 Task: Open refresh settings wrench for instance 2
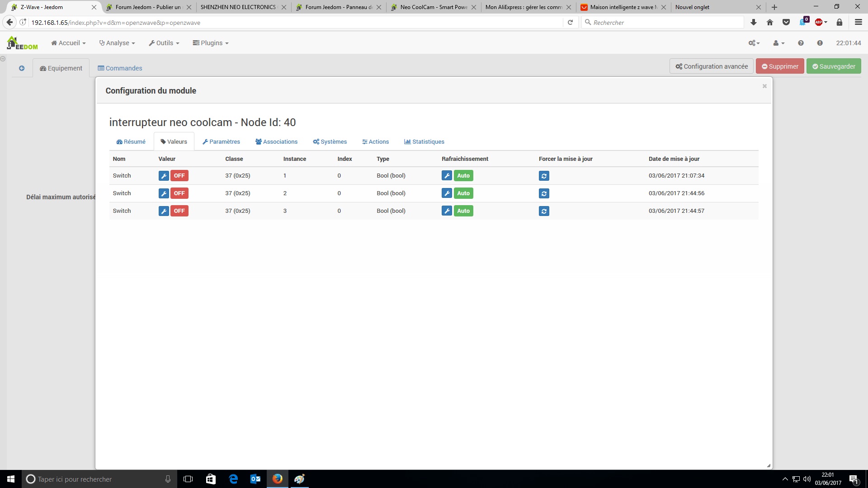point(447,193)
